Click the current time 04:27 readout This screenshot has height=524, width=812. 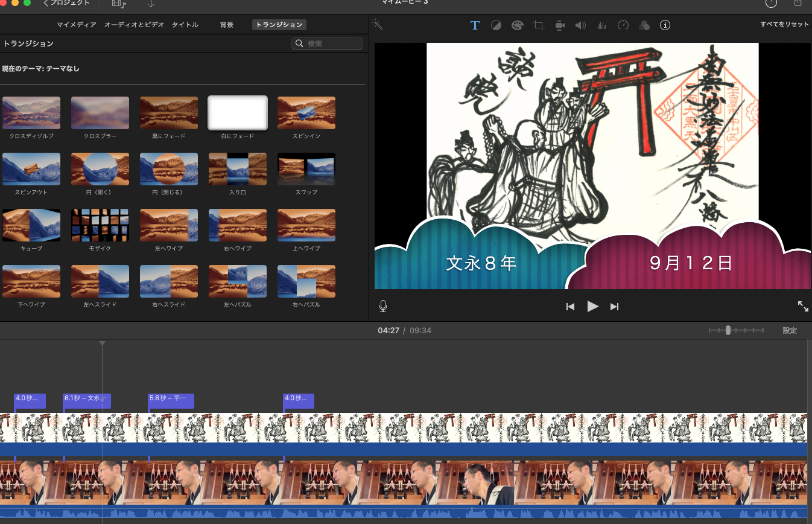(389, 330)
